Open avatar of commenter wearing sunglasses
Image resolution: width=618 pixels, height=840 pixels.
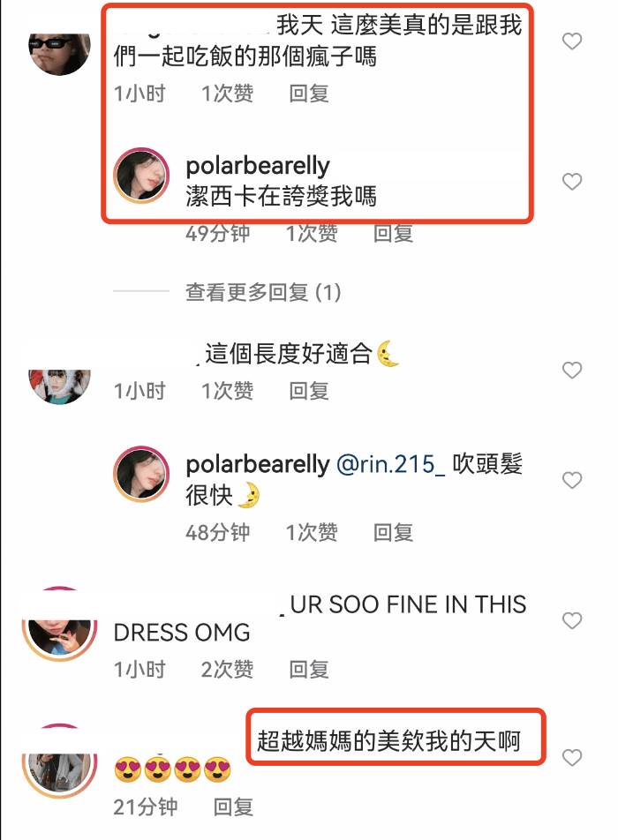click(x=59, y=54)
